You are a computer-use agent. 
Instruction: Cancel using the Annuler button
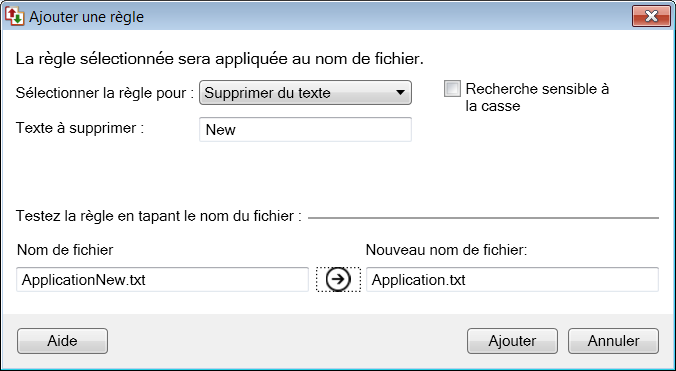tap(613, 341)
